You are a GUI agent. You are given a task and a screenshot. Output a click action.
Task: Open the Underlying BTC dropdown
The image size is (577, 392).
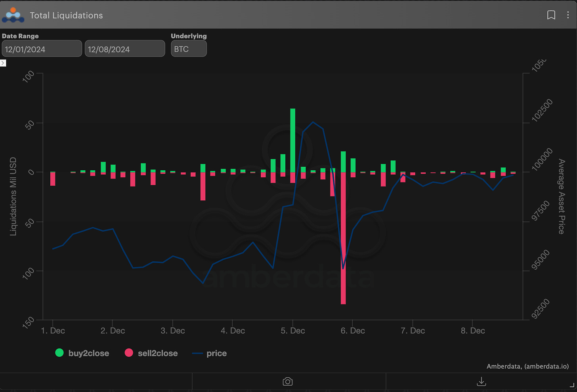coord(189,49)
